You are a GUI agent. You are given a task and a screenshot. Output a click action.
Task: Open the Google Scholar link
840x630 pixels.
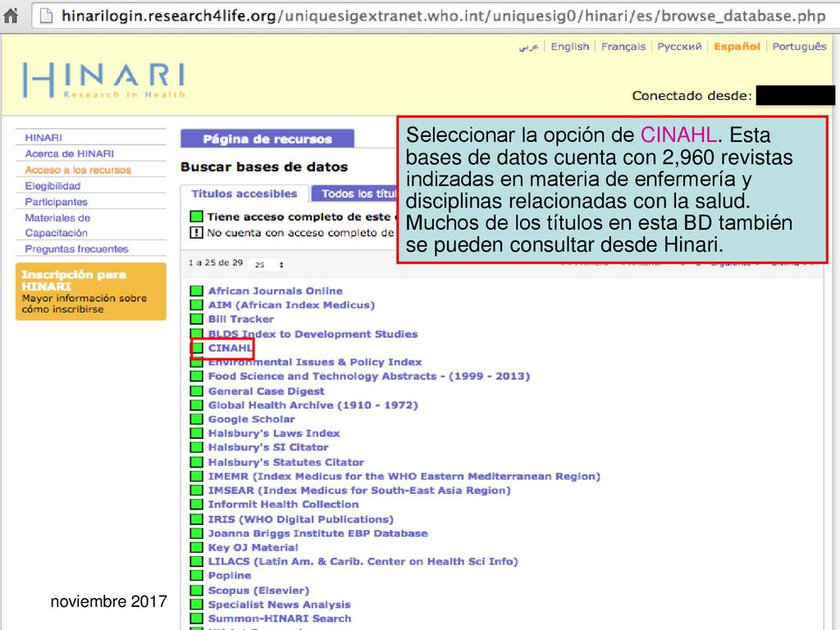(251, 419)
